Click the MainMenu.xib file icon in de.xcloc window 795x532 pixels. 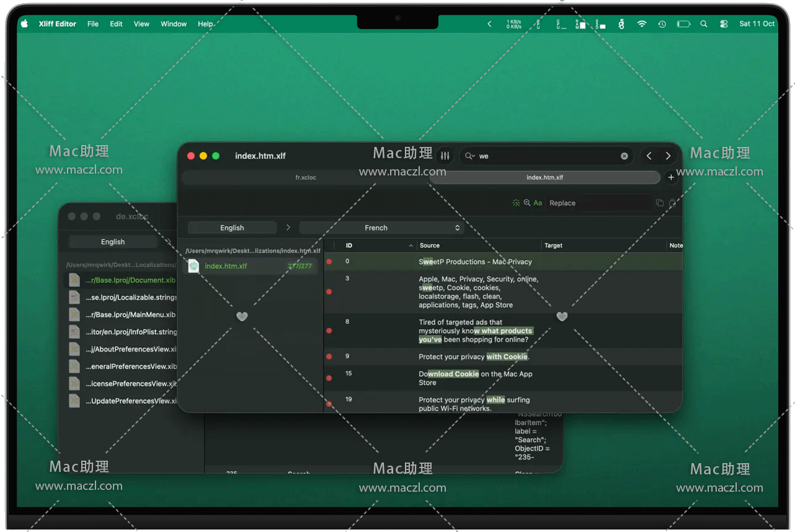(74, 315)
